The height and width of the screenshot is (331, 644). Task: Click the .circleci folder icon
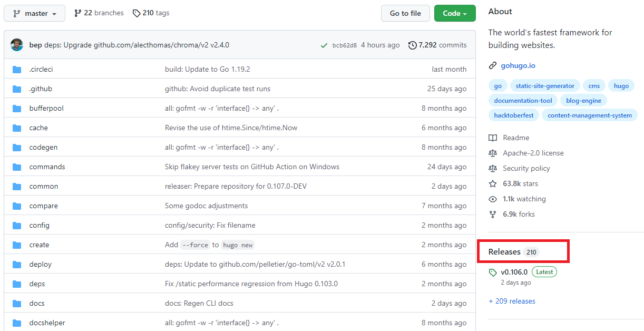(17, 69)
